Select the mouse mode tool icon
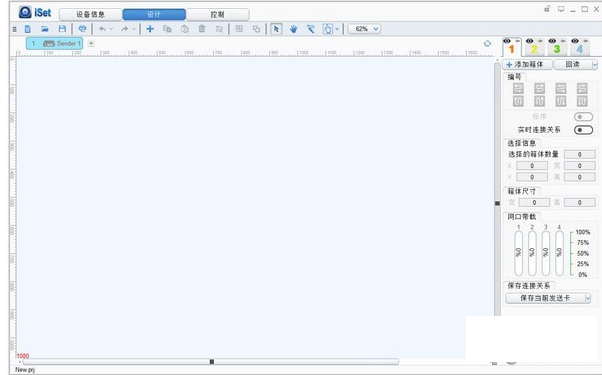This screenshot has height=375, width=602. tap(328, 29)
